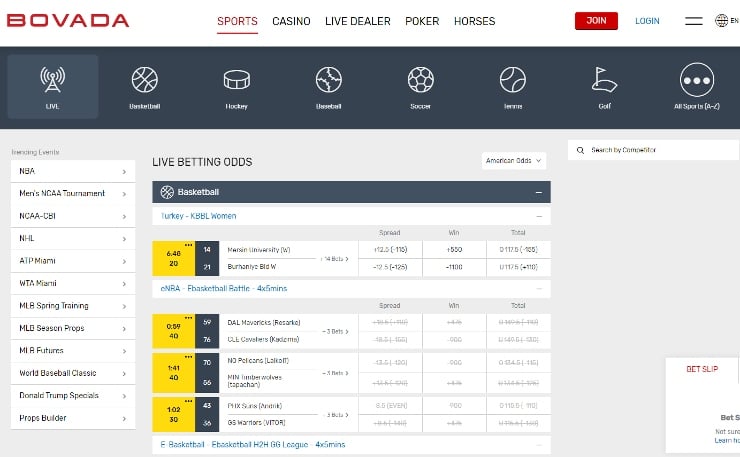
Task: Select Burhaniye -12.5 spread odds
Action: (390, 267)
